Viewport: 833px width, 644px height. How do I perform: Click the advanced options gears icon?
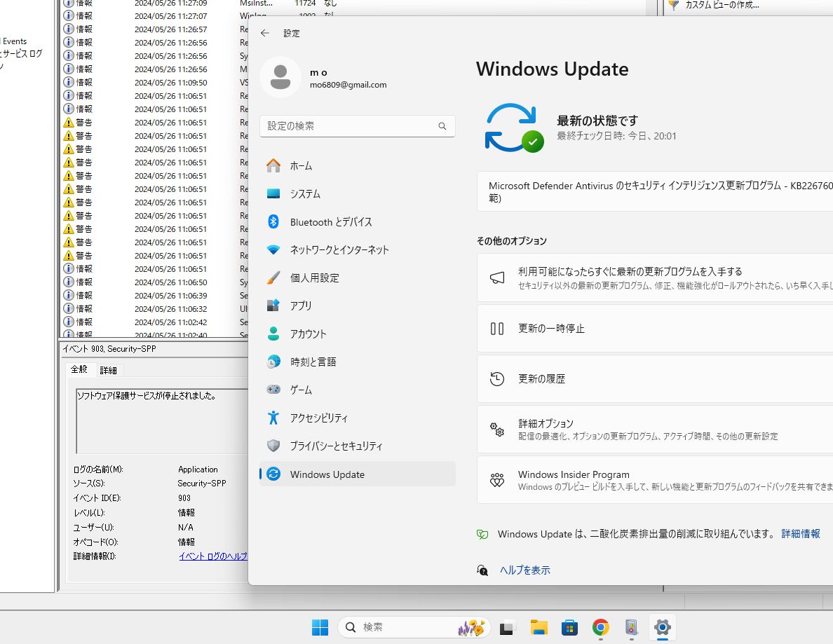[497, 429]
